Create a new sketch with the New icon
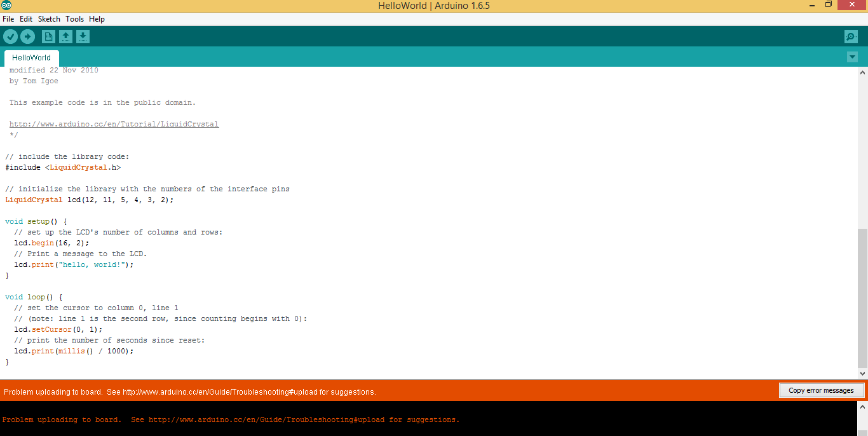The width and height of the screenshot is (868, 436). [48, 37]
